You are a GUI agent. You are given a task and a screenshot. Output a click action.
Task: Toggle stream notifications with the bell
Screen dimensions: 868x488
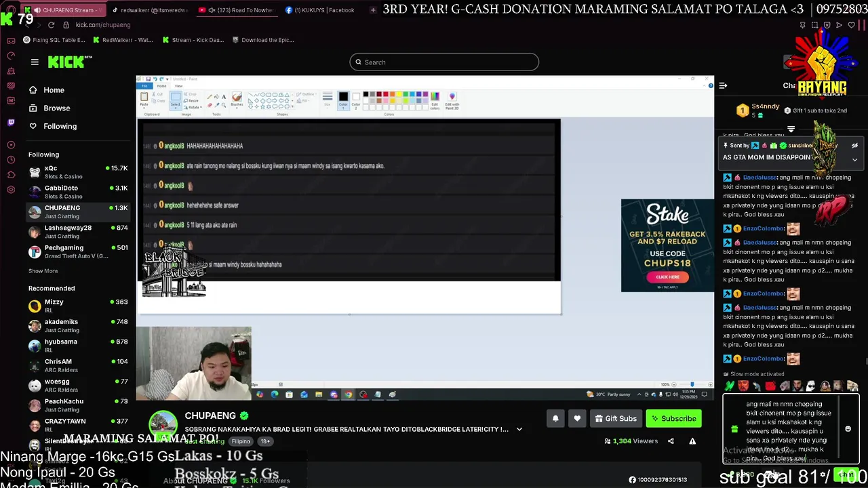(555, 419)
